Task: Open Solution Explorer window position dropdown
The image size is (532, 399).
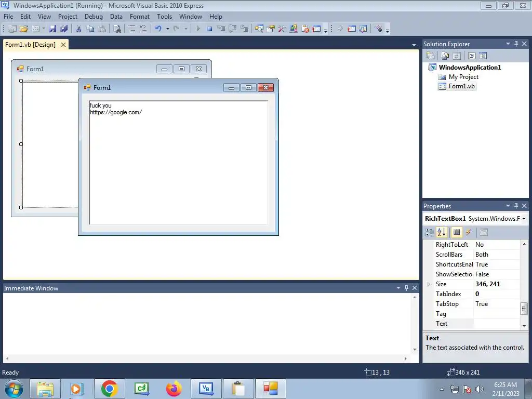Action: coord(508,44)
